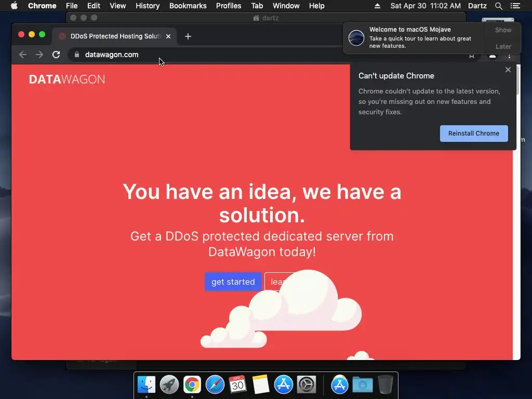Go back with the browser back arrow
The height and width of the screenshot is (399, 532).
(x=23, y=55)
